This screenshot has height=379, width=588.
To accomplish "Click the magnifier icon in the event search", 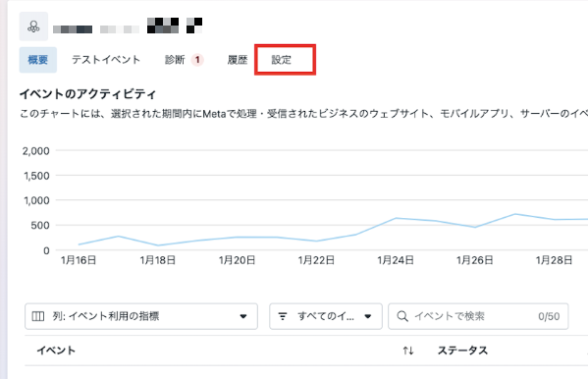I will [x=402, y=316].
